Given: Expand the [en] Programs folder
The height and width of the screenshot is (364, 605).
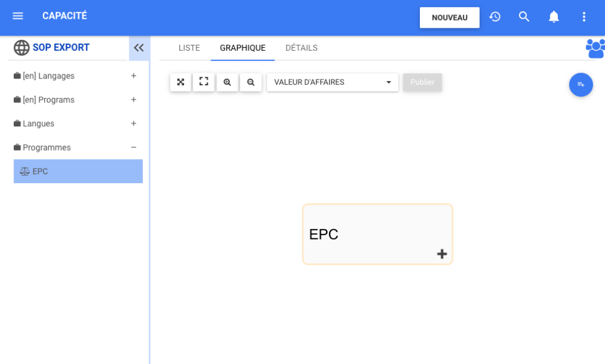Looking at the screenshot, I should [x=134, y=100].
